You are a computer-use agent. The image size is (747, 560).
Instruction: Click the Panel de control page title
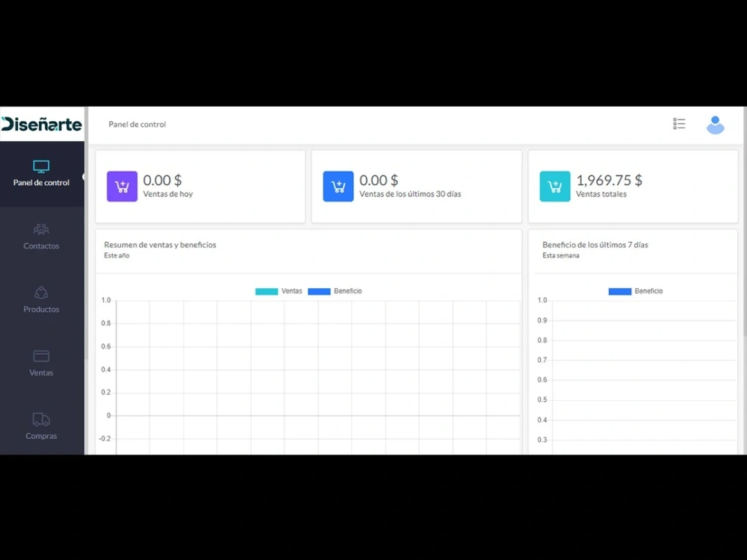(x=137, y=124)
